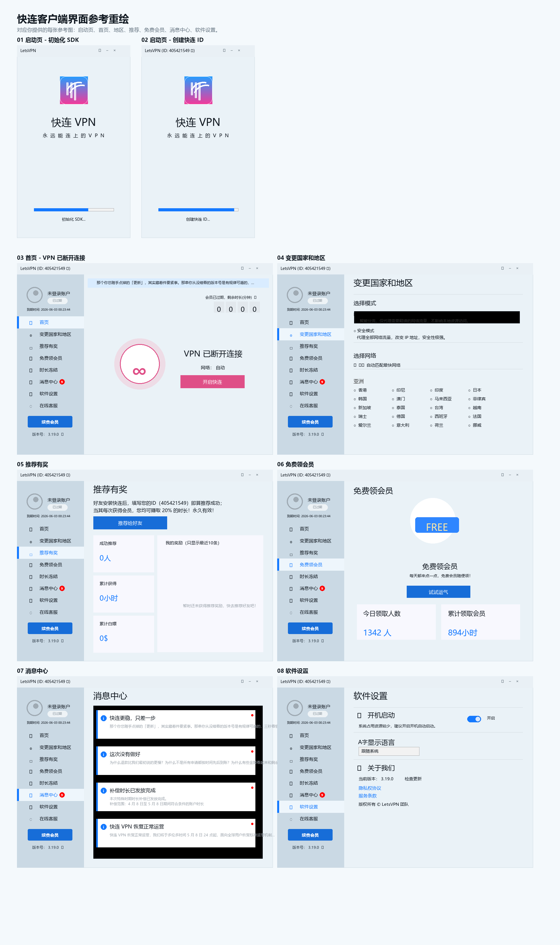This screenshot has width=560, height=945.
Task: Select 日本 region radio button
Action: tap(469, 390)
